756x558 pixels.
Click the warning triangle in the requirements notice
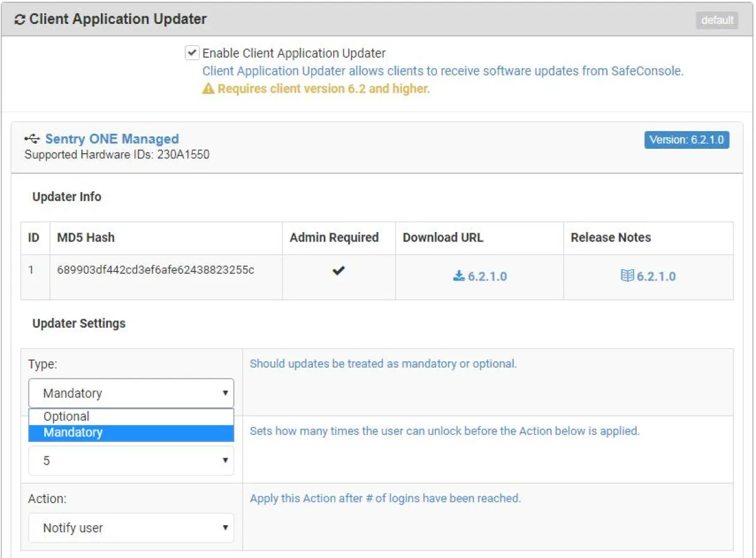click(x=208, y=88)
